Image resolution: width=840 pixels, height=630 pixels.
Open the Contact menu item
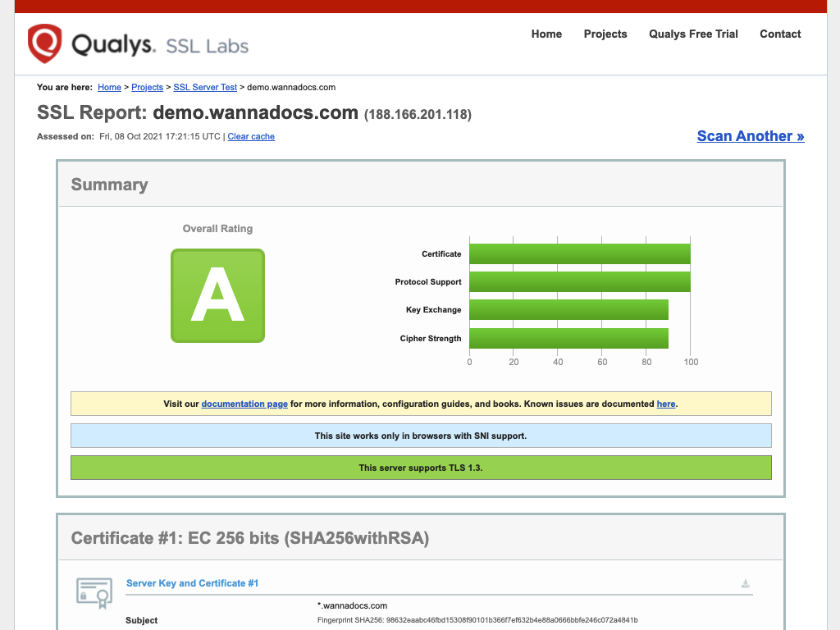[780, 34]
